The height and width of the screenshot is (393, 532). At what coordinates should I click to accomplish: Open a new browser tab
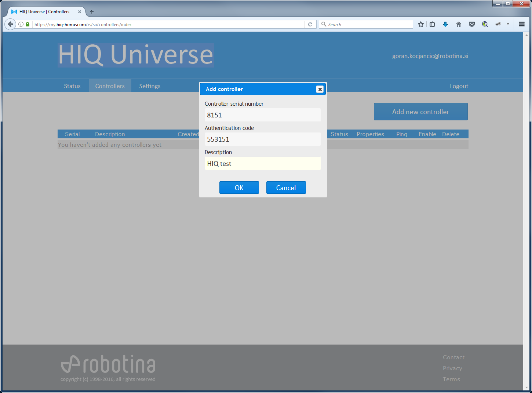tap(92, 12)
